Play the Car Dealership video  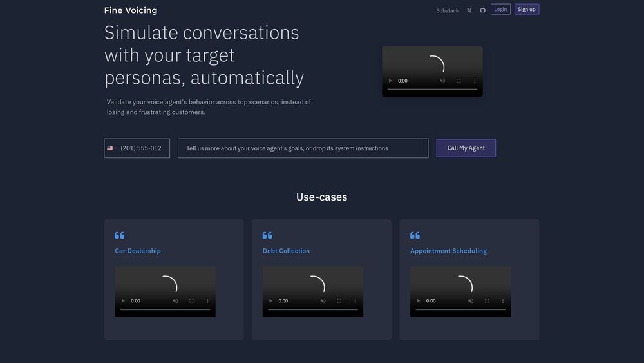pos(123,301)
